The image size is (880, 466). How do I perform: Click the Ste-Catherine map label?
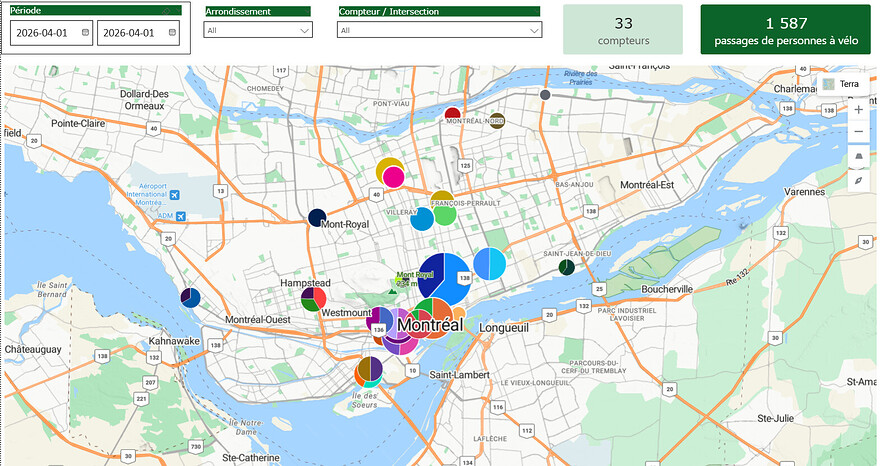pos(251,458)
